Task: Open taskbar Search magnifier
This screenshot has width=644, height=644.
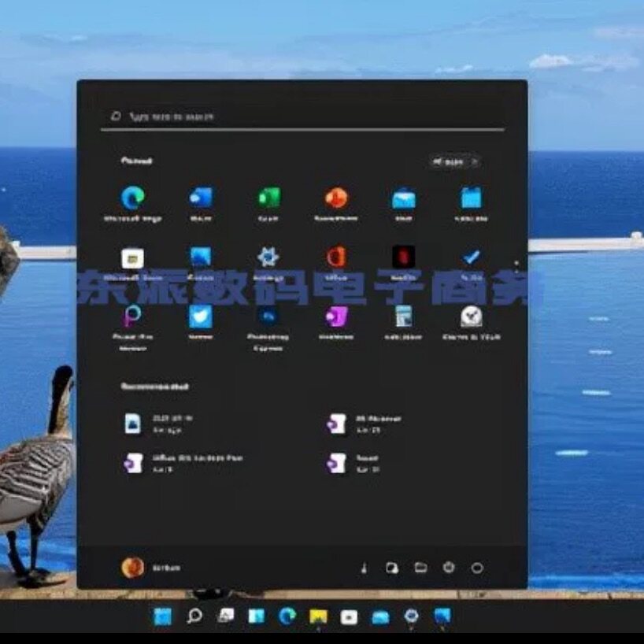Action: tap(194, 616)
